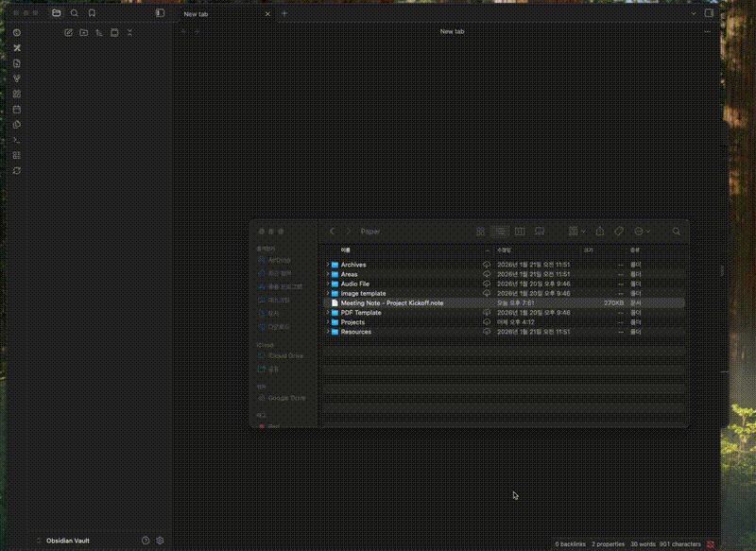Open search in the Finder toolbar

[676, 231]
